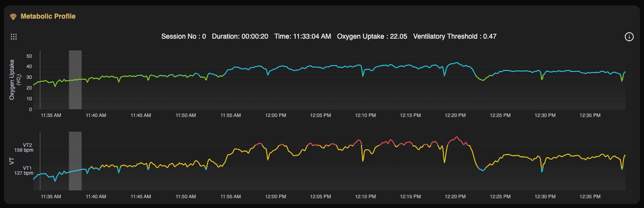Click 11:50 AM label under the VT chart
This screenshot has height=208, width=644.
pyautogui.click(x=186, y=196)
